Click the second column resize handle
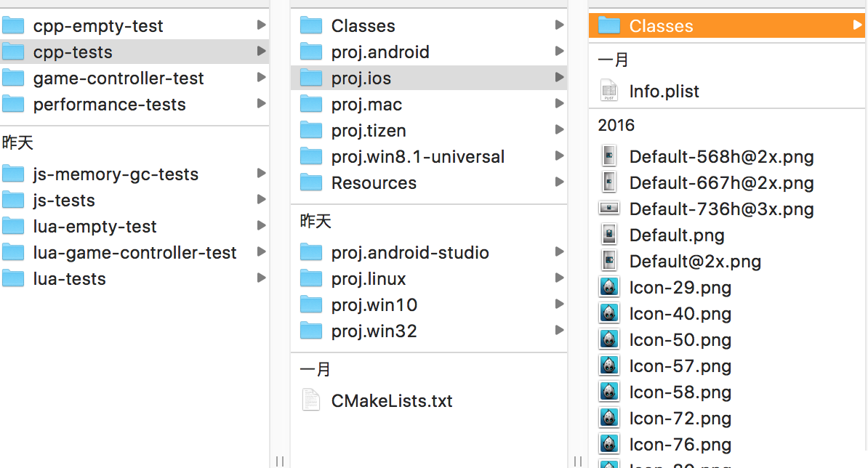The image size is (868, 468). (x=578, y=461)
